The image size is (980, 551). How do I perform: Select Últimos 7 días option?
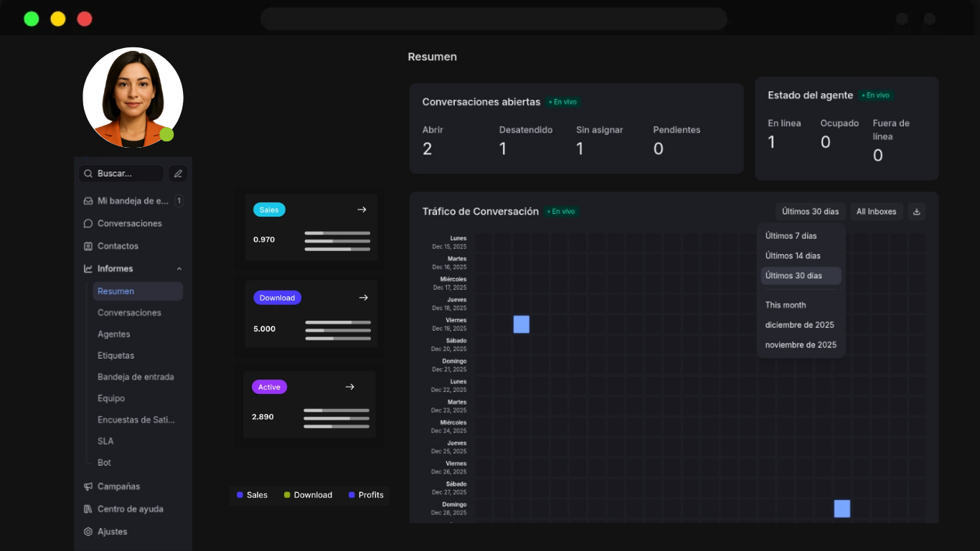791,236
